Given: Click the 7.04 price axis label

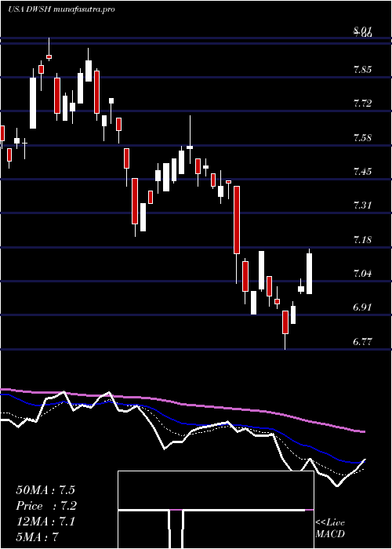Looking at the screenshot, I should click(362, 274).
